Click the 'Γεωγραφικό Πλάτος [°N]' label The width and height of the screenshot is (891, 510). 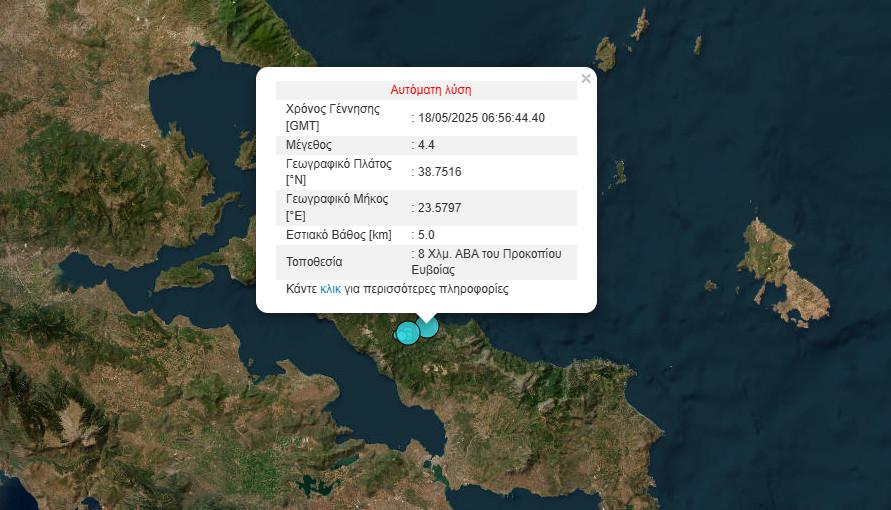pyautogui.click(x=338, y=172)
